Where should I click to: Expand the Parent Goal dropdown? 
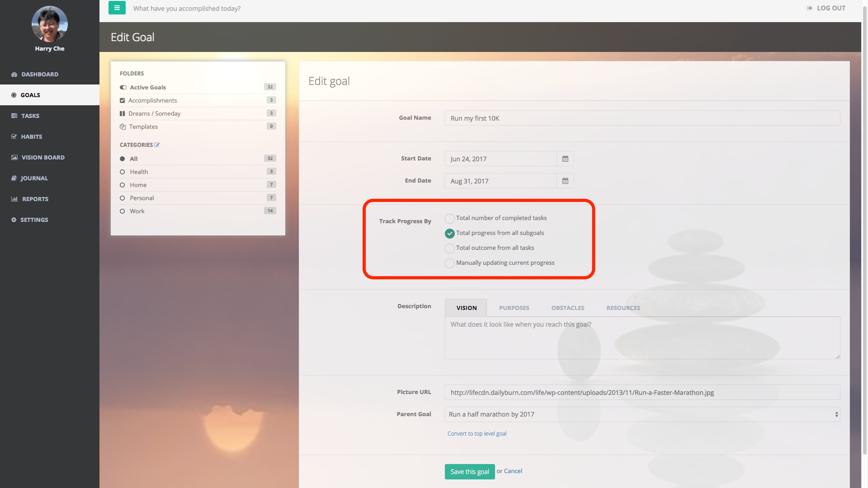(642, 414)
